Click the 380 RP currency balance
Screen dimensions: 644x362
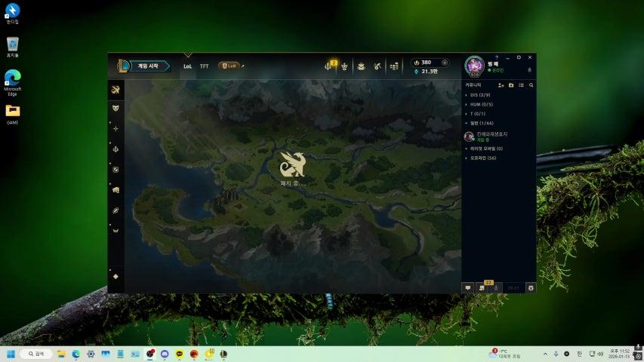pyautogui.click(x=426, y=63)
